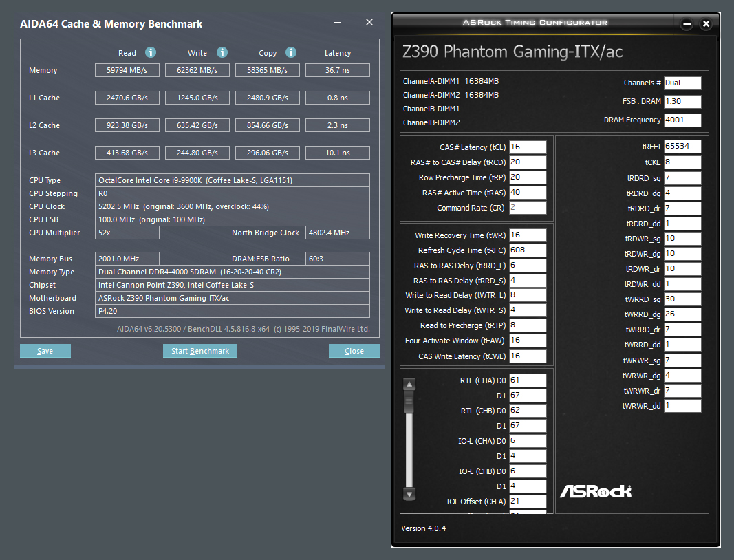Click the Channels # field showing Dual

682,83
